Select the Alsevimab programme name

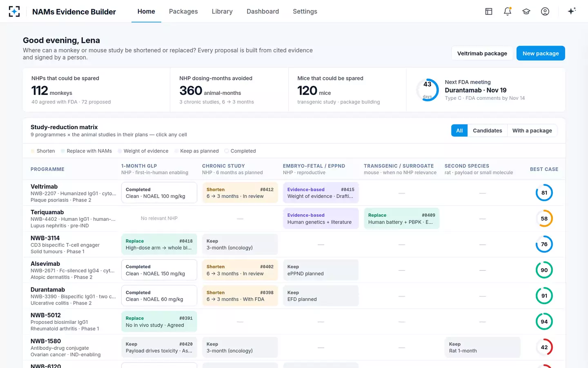coord(45,264)
